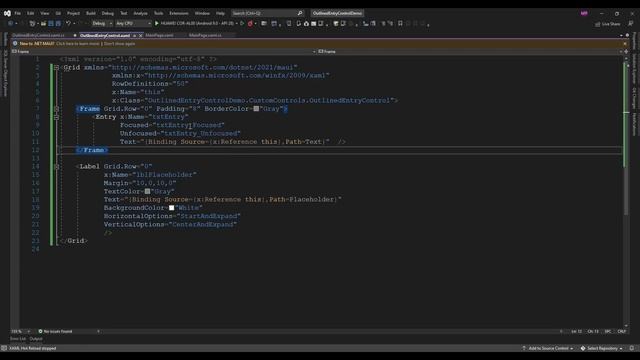Screen dimensions: 640x360
Task: Click the Live Share button
Action: point(608,24)
